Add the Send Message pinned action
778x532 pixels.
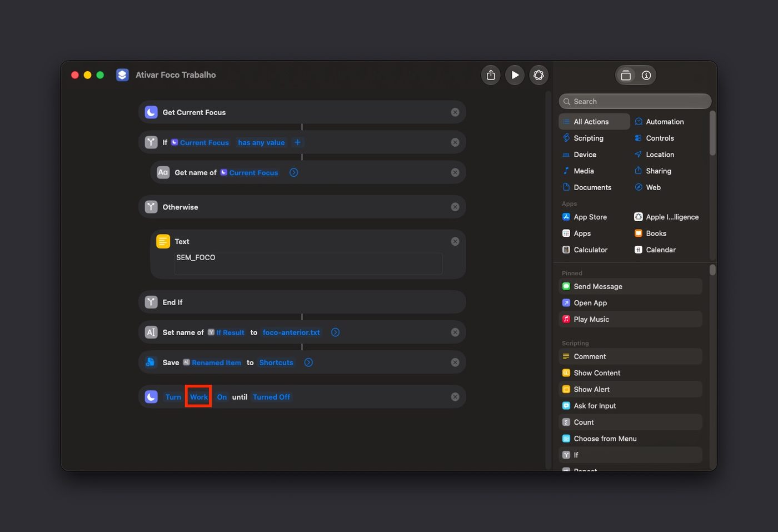point(630,286)
